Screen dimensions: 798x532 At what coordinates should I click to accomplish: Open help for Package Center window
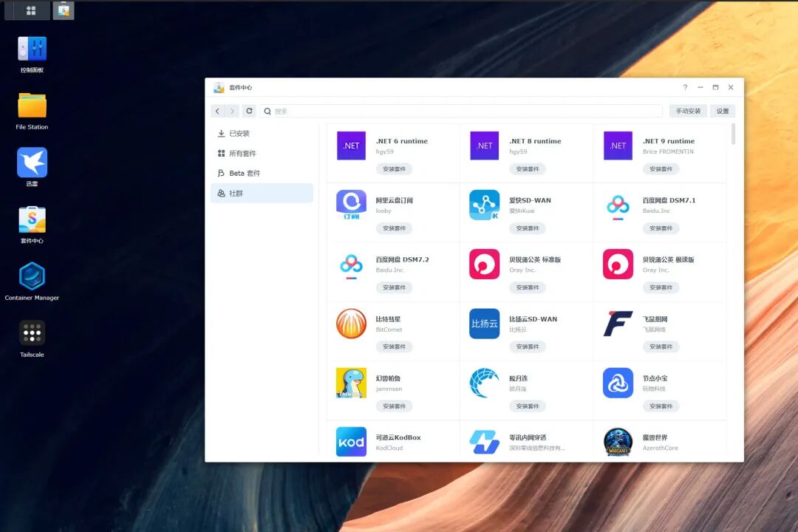coord(685,88)
